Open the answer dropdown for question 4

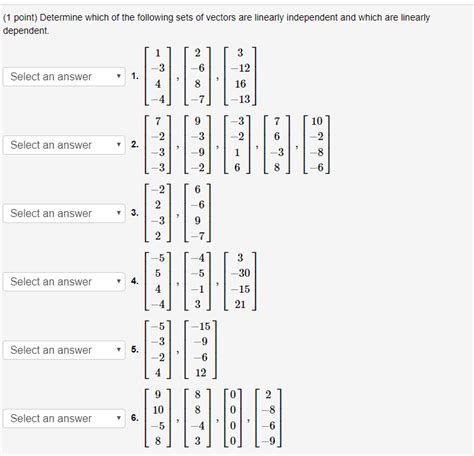click(64, 282)
